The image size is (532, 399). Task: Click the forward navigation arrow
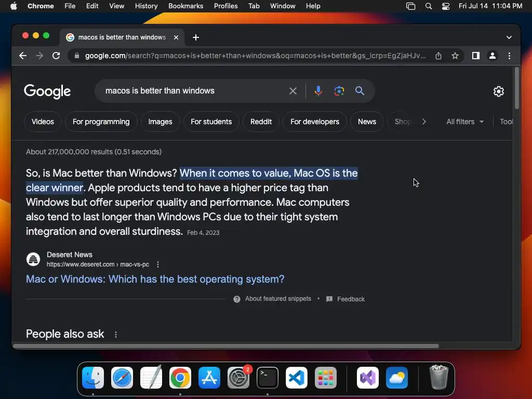tap(39, 56)
